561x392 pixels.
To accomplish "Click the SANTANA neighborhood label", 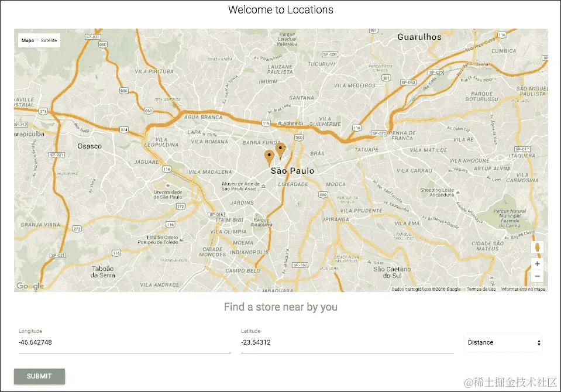I will [302, 98].
